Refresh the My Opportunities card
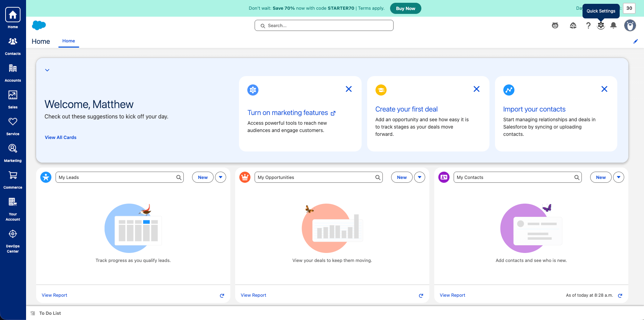 421,295
